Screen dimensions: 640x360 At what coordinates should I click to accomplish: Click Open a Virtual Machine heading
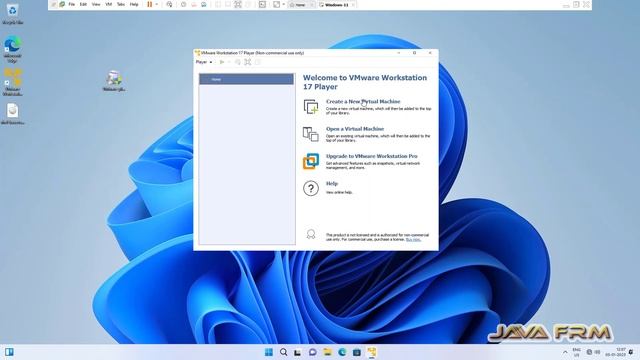[x=355, y=129]
